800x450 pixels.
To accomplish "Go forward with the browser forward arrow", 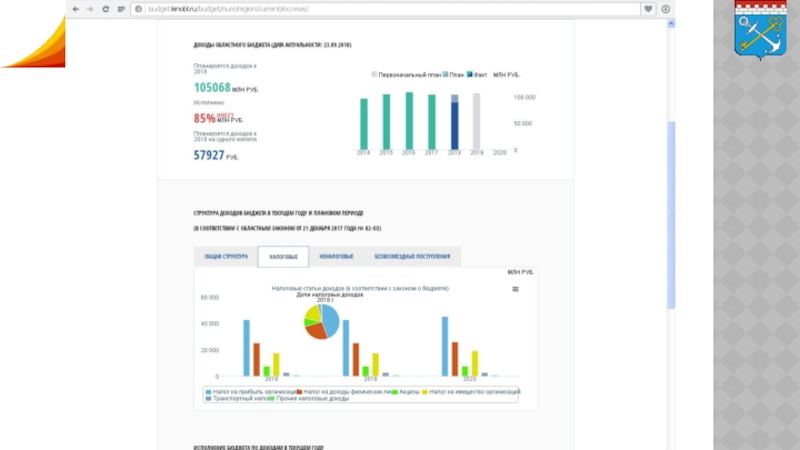I will click(x=90, y=9).
